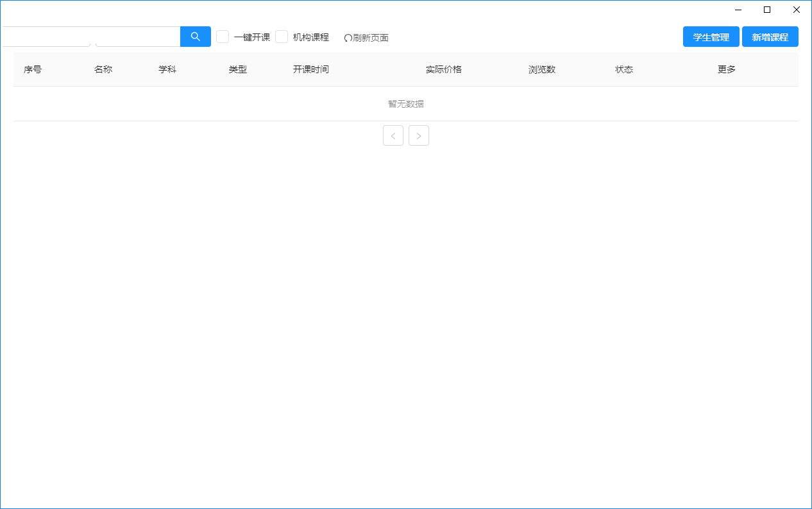Click the 浏览数 column header
Screen dimensions: 812x509
(x=541, y=69)
